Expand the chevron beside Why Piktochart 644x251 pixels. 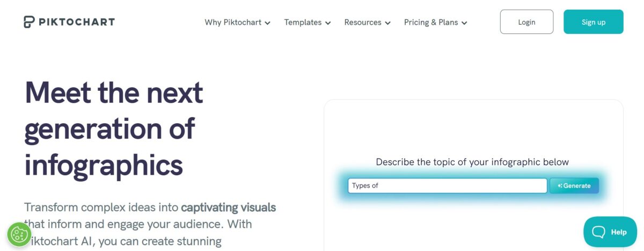pos(267,23)
